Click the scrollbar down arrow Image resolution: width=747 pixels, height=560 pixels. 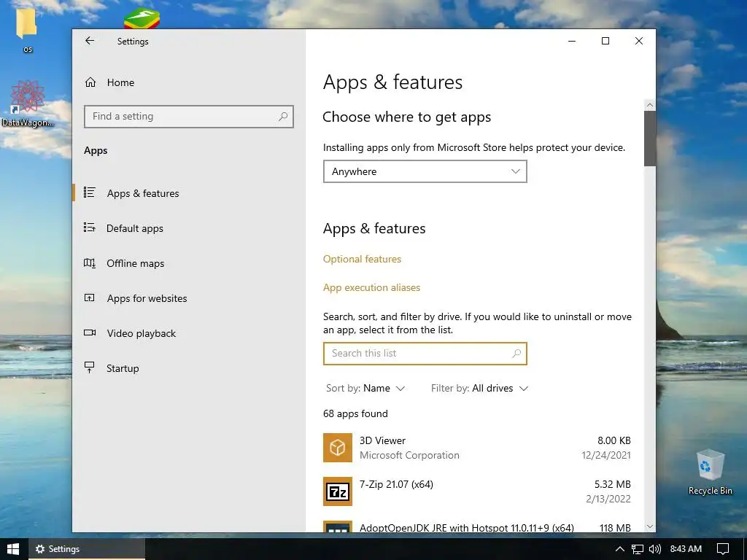650,526
